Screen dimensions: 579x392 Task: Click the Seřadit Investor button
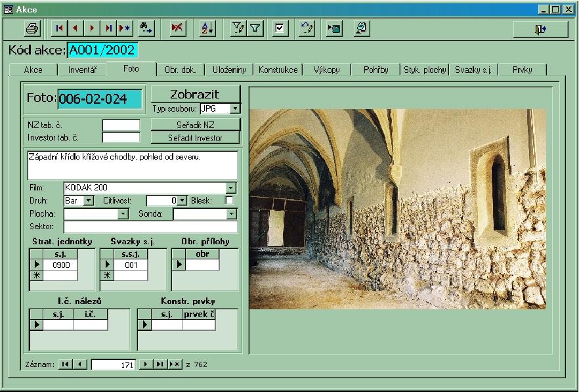(196, 138)
